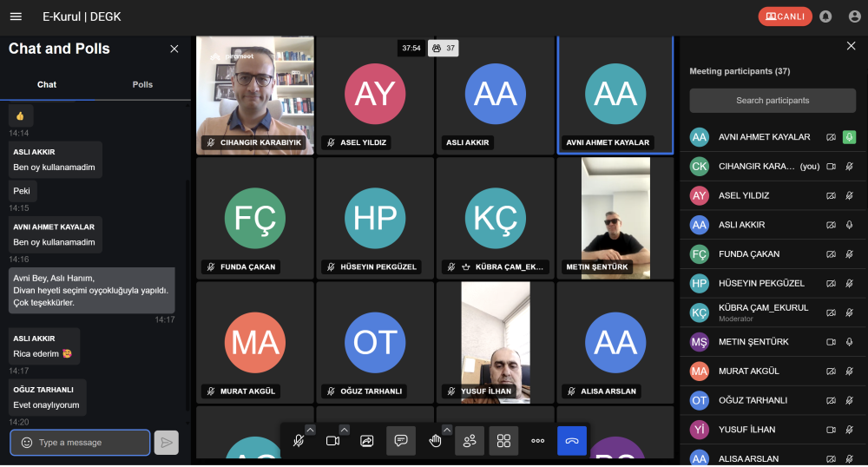Expand camera options arrow
This screenshot has height=467, width=868.
[x=345, y=430]
